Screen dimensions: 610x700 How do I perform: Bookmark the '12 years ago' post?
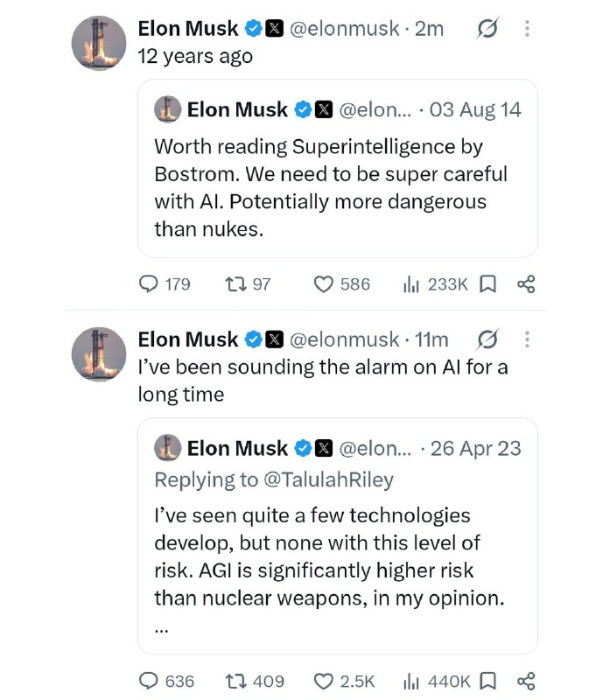tap(487, 283)
